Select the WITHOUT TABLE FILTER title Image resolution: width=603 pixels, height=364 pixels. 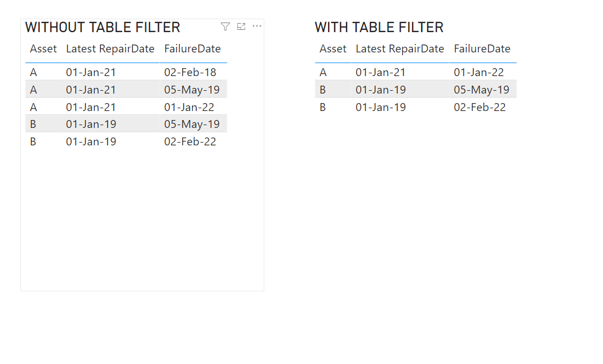click(103, 27)
